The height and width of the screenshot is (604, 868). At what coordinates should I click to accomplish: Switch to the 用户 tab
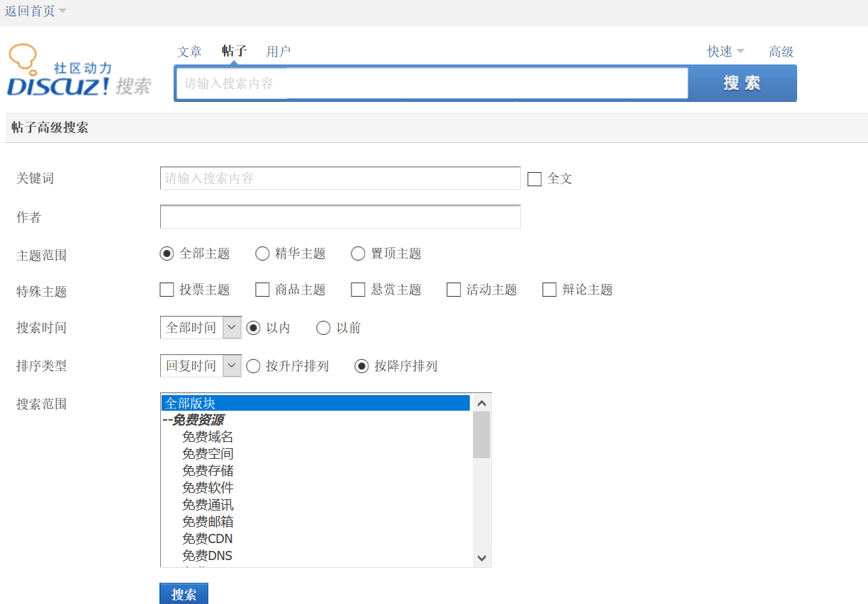278,52
